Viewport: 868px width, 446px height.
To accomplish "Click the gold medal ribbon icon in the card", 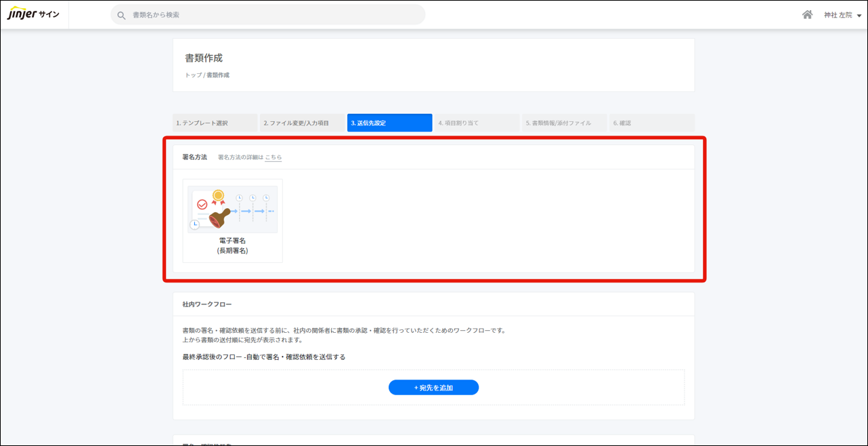I will 218,197.
